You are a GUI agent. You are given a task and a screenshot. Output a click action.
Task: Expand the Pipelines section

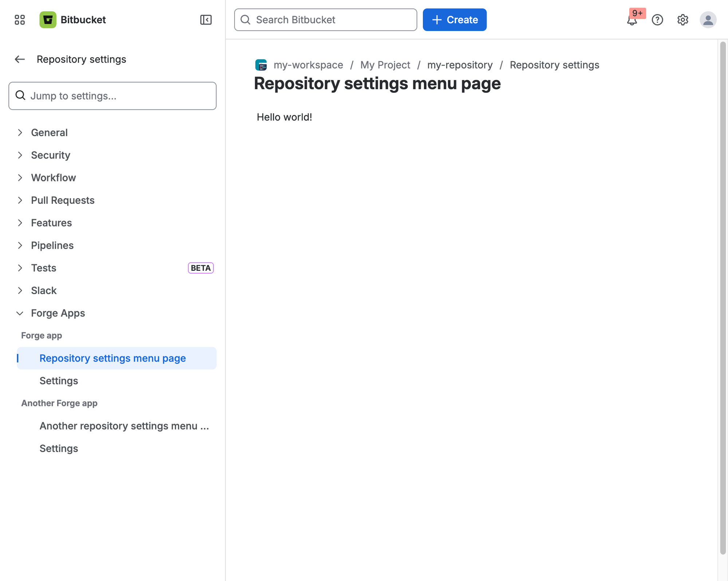[113, 245]
